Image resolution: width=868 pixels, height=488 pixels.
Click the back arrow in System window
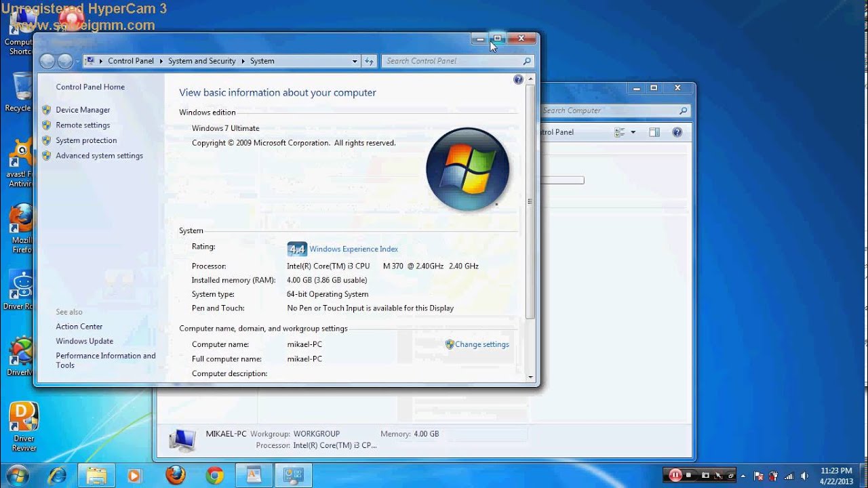(x=47, y=61)
